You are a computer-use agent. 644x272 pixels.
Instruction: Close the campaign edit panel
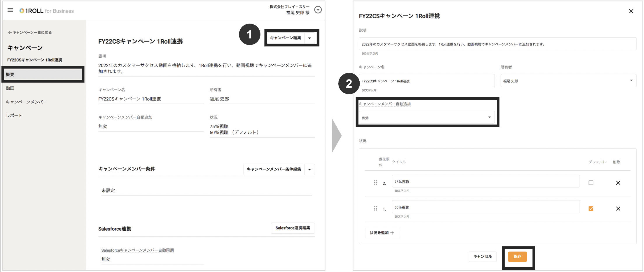coord(631,11)
